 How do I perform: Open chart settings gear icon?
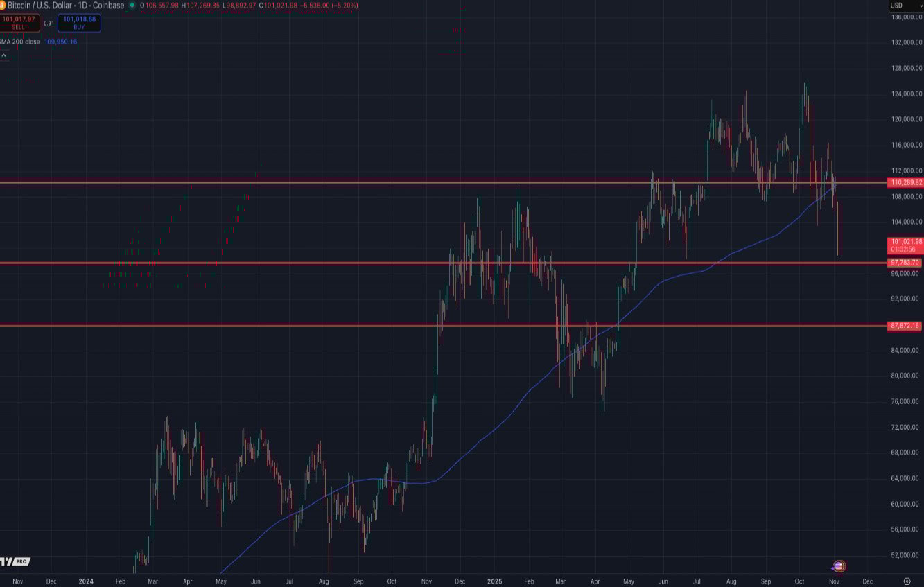coord(907,581)
